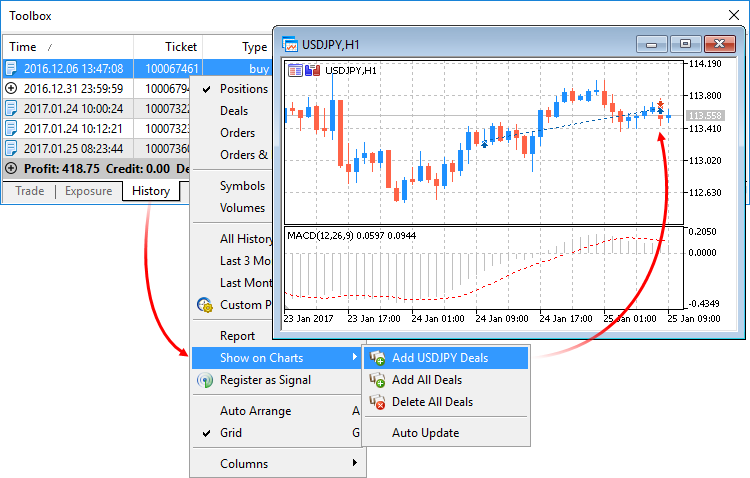This screenshot has width=750, height=478.
Task: Click the Add USDJPY Deals icon
Action: pos(377,357)
